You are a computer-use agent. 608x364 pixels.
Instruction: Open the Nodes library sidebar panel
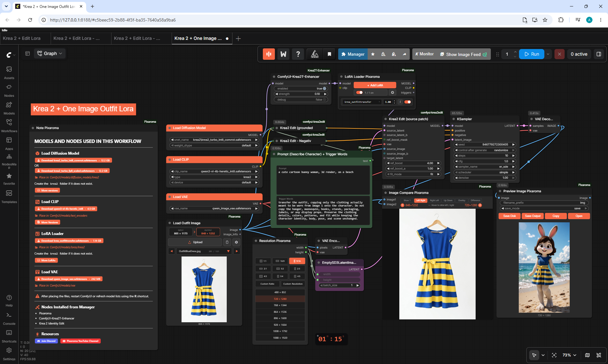click(x=9, y=90)
